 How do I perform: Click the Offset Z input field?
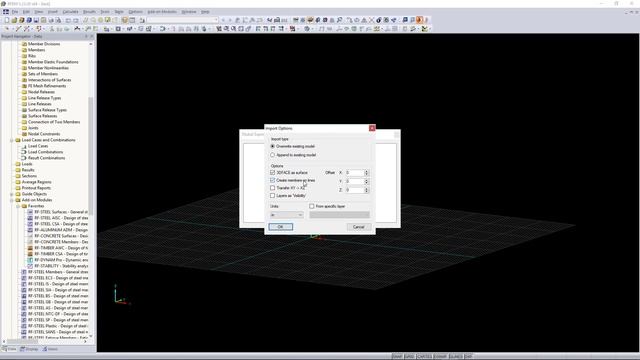coord(354,190)
